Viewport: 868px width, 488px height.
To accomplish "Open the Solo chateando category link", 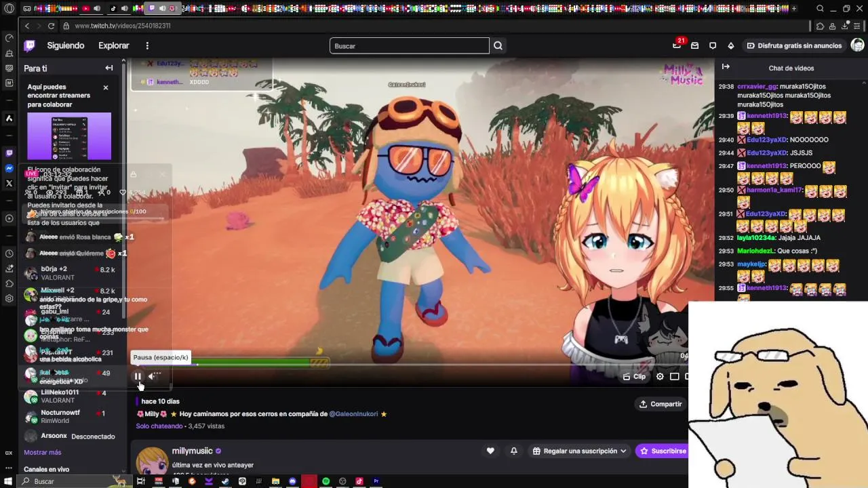I will 159,426.
